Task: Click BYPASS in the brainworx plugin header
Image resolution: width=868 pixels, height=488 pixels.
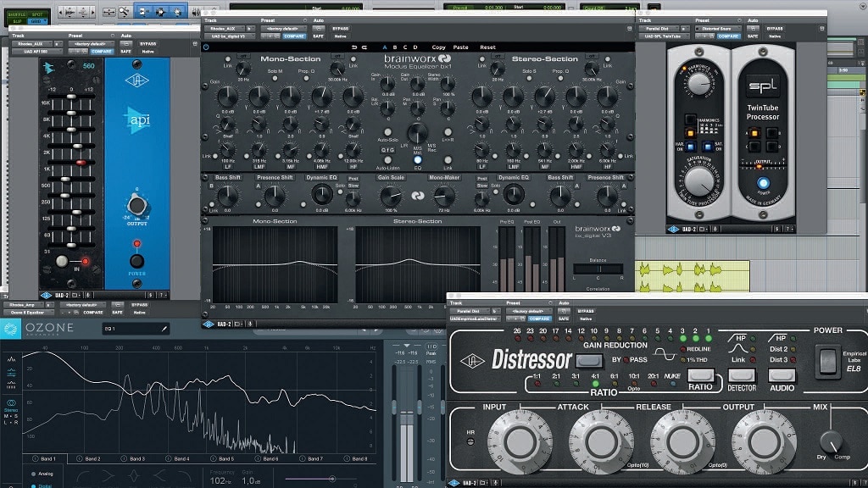Action: coord(341,28)
